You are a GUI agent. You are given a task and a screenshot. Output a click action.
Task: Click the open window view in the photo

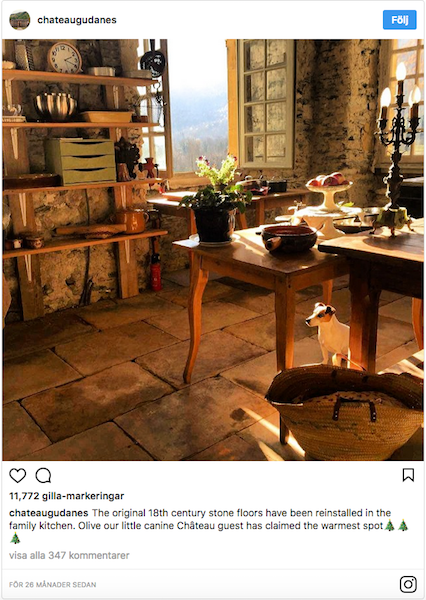pos(198,106)
